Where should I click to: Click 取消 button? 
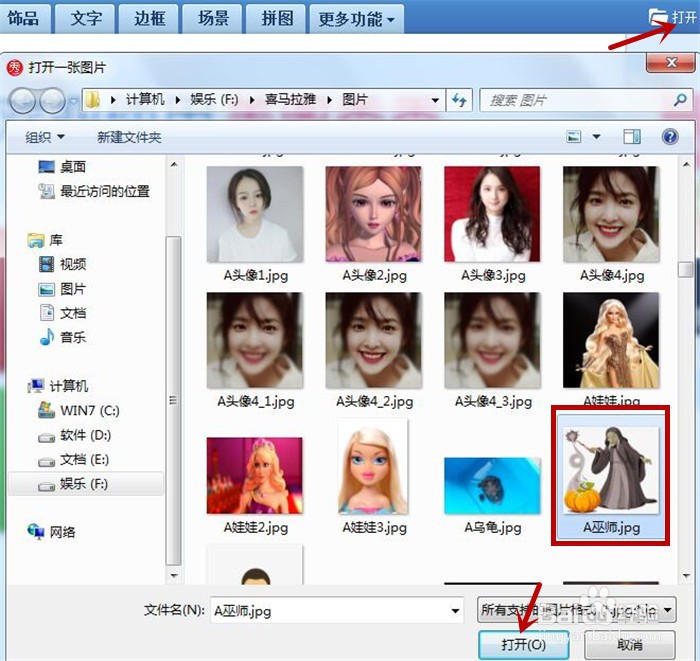629,644
